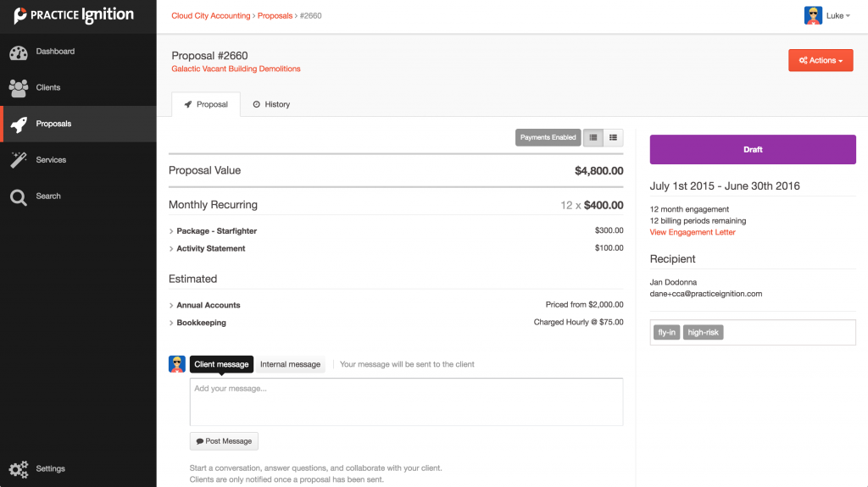Expand the Package - Starfighter row
Viewport: 868px width, 487px height.
coord(216,231)
